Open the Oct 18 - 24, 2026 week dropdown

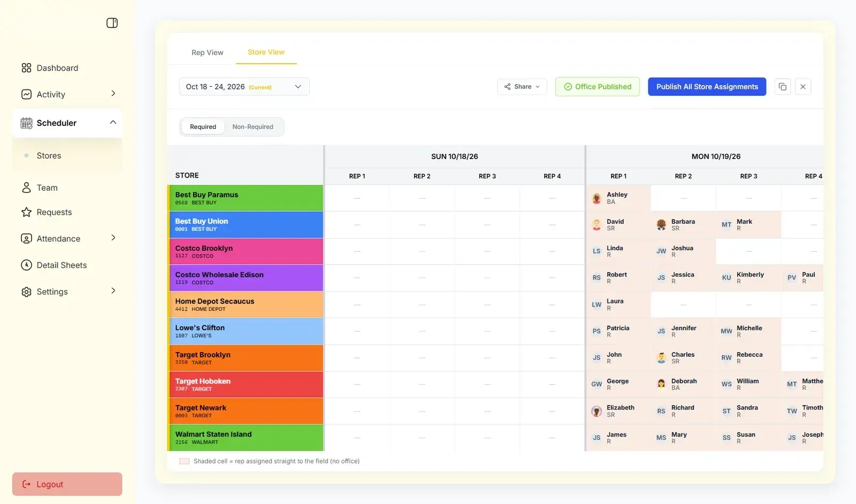(244, 87)
